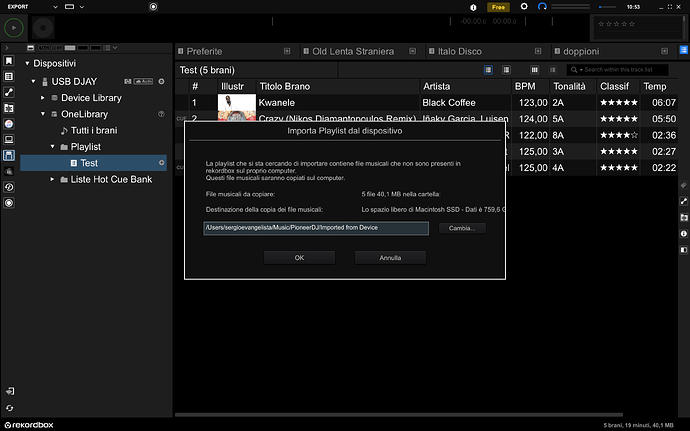The image size is (690, 431).
Task: Click the horizontal scrollbar under the track list
Action: (x=399, y=415)
